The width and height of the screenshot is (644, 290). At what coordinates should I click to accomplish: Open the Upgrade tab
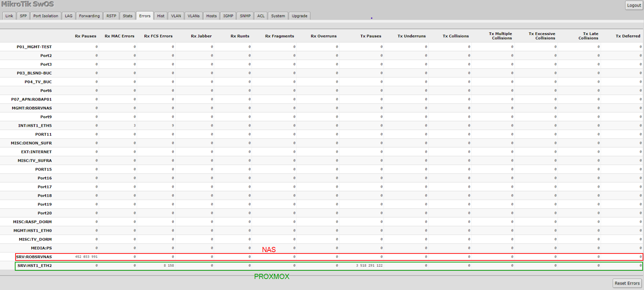[300, 16]
